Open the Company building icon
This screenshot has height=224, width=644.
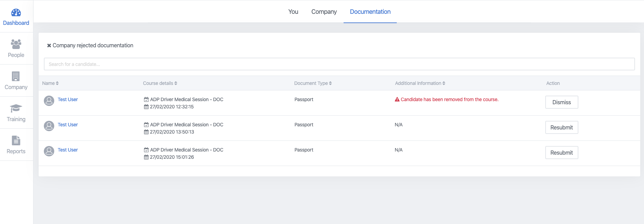(x=16, y=76)
